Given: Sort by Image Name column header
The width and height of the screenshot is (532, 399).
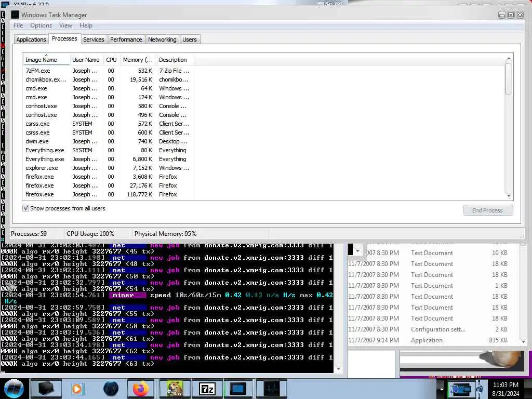Looking at the screenshot, I should [x=46, y=60].
